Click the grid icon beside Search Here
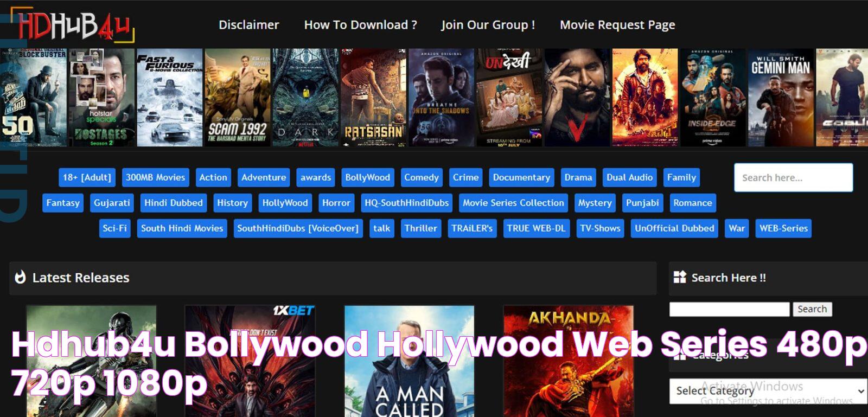This screenshot has width=868, height=417. 680,277
